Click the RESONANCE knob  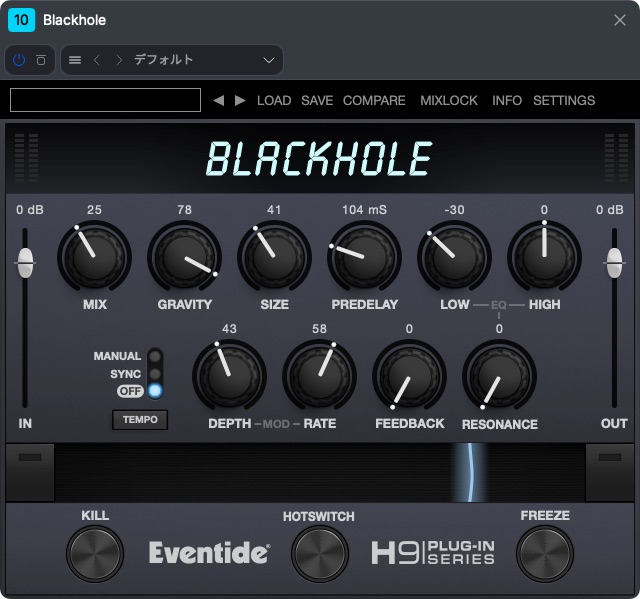pyautogui.click(x=499, y=376)
